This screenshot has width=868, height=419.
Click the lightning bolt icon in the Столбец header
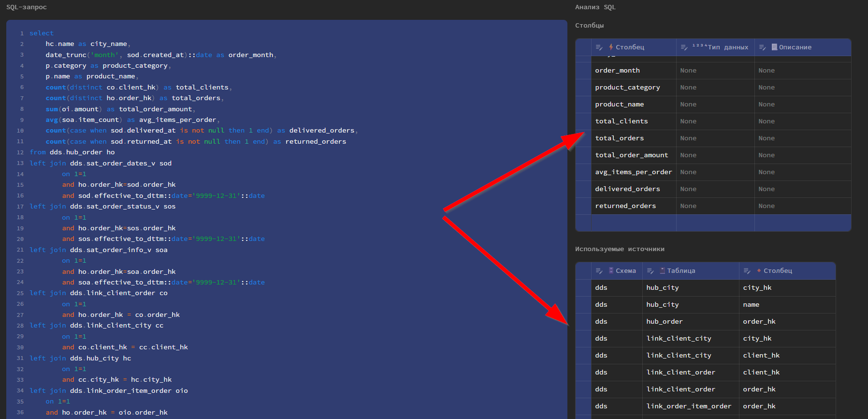coord(611,47)
